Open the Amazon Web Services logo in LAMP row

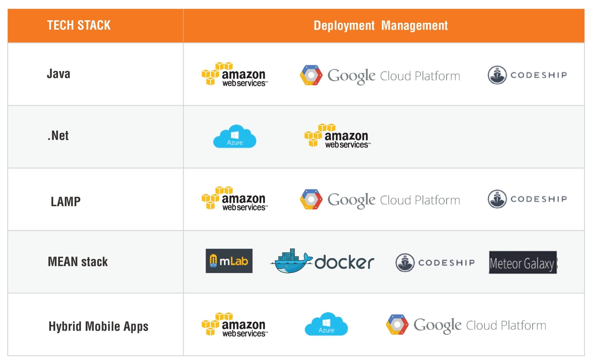[235, 198]
